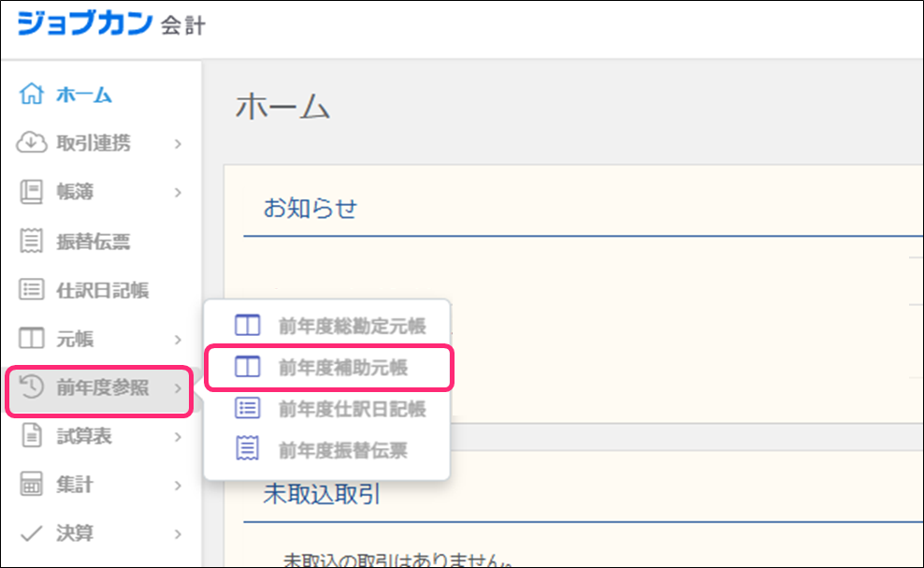Click the book icon for 帳簿
Image resolution: width=924 pixels, height=568 pixels.
click(32, 192)
